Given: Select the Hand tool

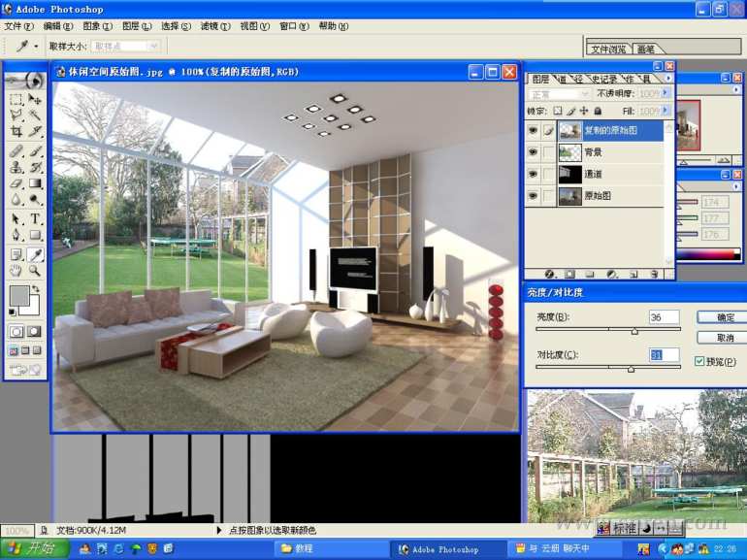Looking at the screenshot, I should [x=16, y=271].
